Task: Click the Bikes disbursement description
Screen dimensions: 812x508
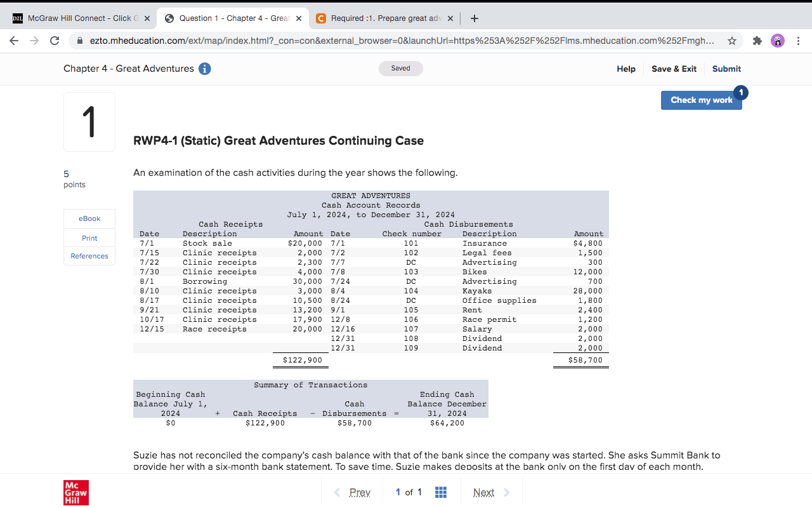Action: (475, 272)
